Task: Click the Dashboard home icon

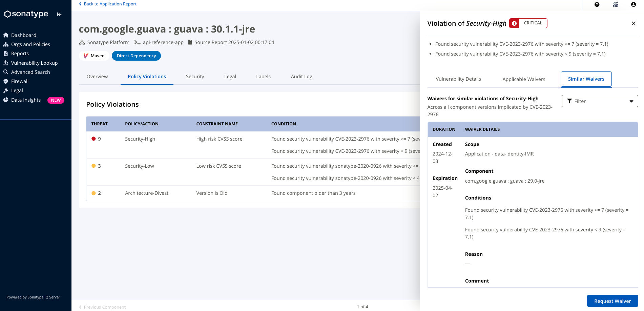Action: 6,35
